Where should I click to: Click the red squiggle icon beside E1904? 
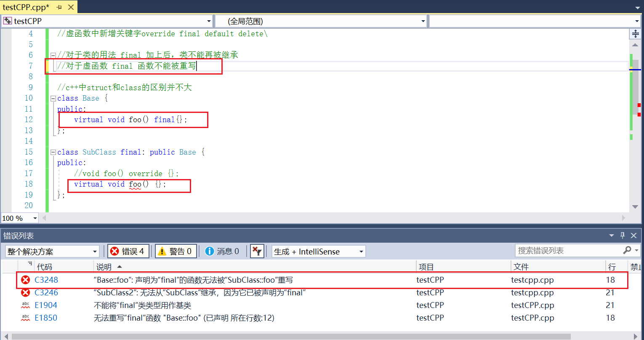click(x=25, y=305)
